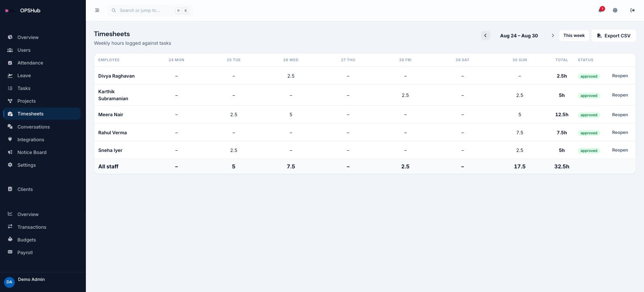Click the Settings gear icon in sidebar

[10, 165]
